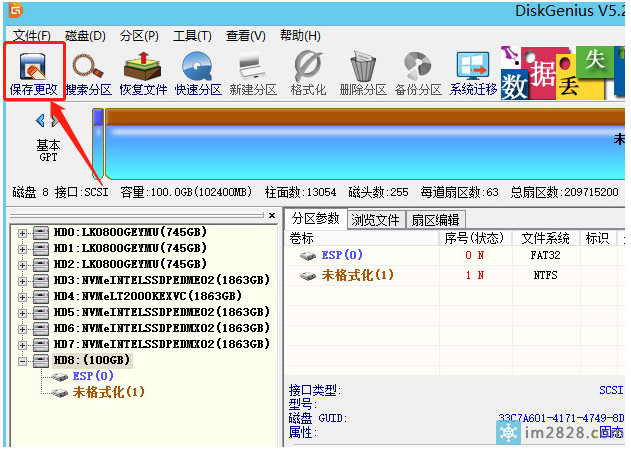
Task: Open the 文件(F) menu
Action: pos(32,36)
